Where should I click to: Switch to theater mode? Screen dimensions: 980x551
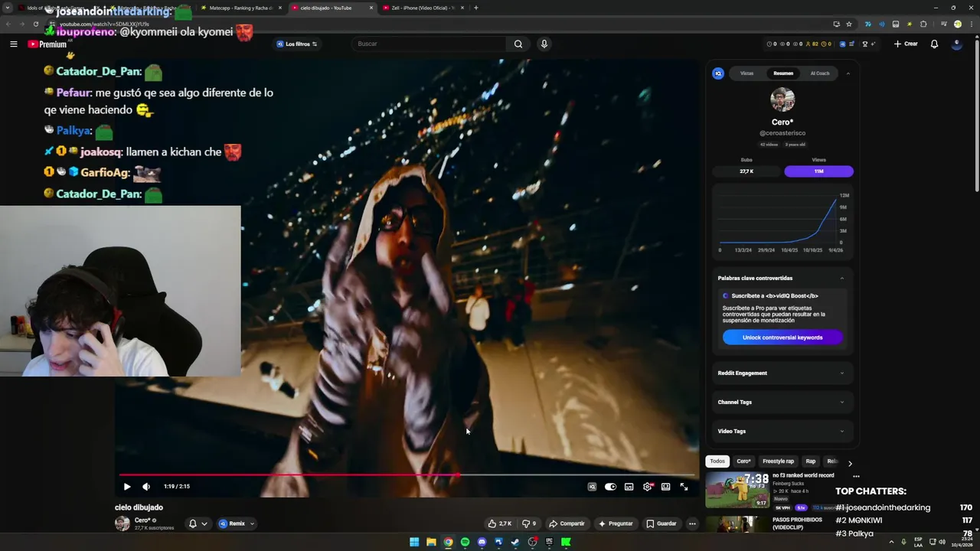point(666,487)
